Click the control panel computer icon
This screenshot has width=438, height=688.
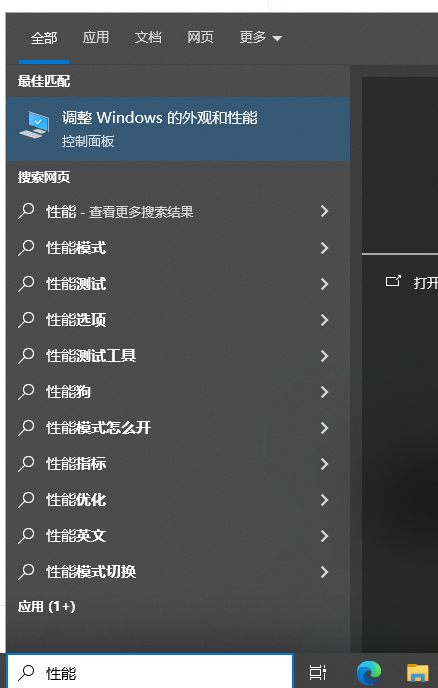[34, 125]
